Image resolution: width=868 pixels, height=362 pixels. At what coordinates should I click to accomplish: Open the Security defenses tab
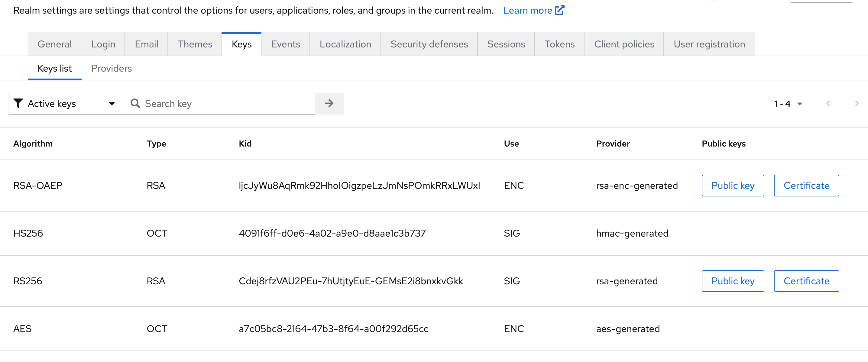429,44
